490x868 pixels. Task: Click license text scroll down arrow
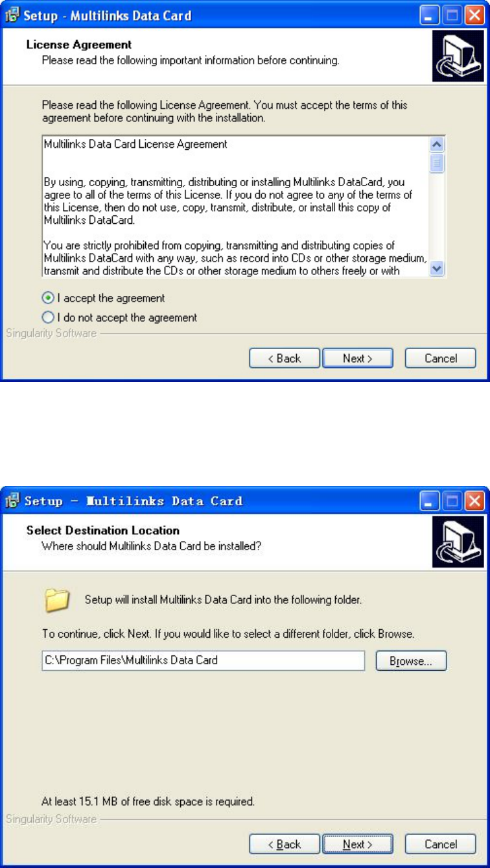tap(437, 268)
